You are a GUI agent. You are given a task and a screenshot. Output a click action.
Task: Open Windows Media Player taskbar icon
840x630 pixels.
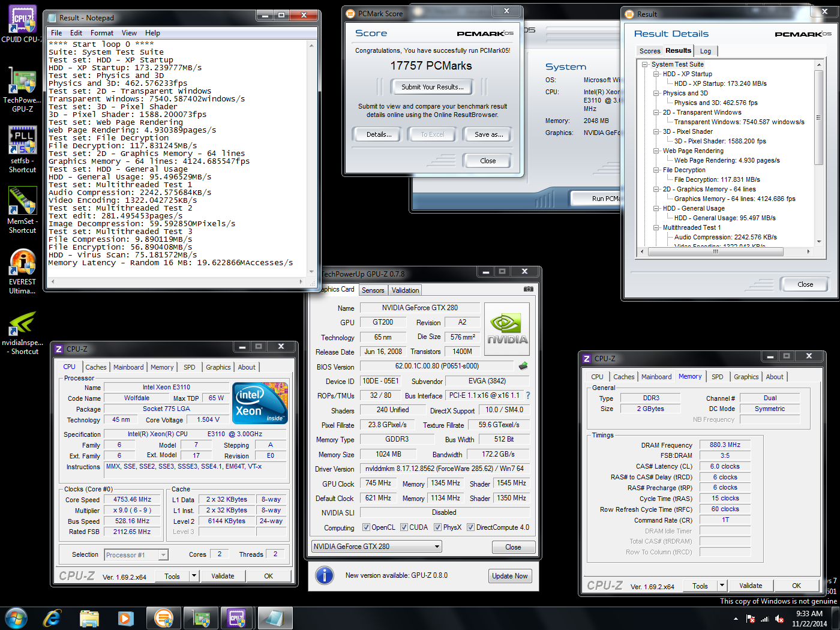126,618
